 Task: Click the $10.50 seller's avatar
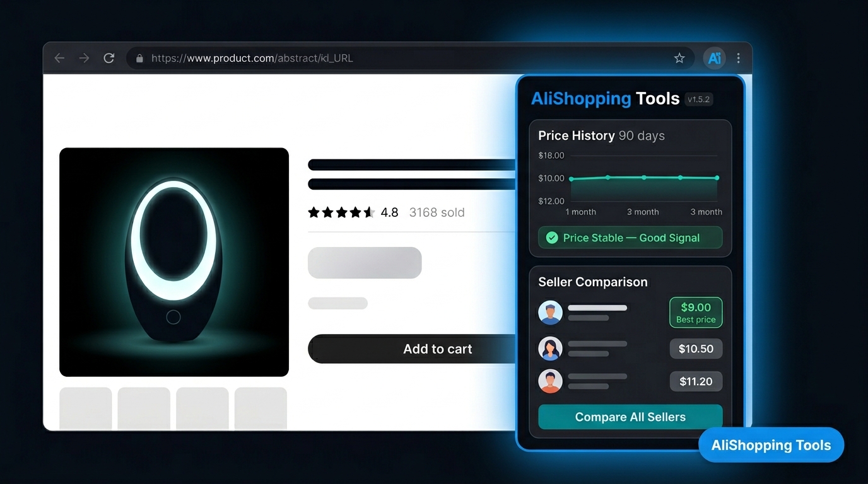point(550,349)
